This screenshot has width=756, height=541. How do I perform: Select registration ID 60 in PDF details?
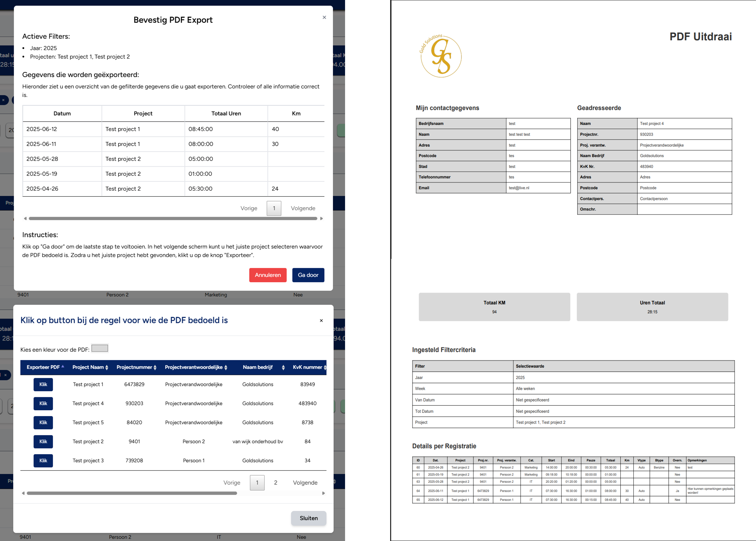[418, 468]
